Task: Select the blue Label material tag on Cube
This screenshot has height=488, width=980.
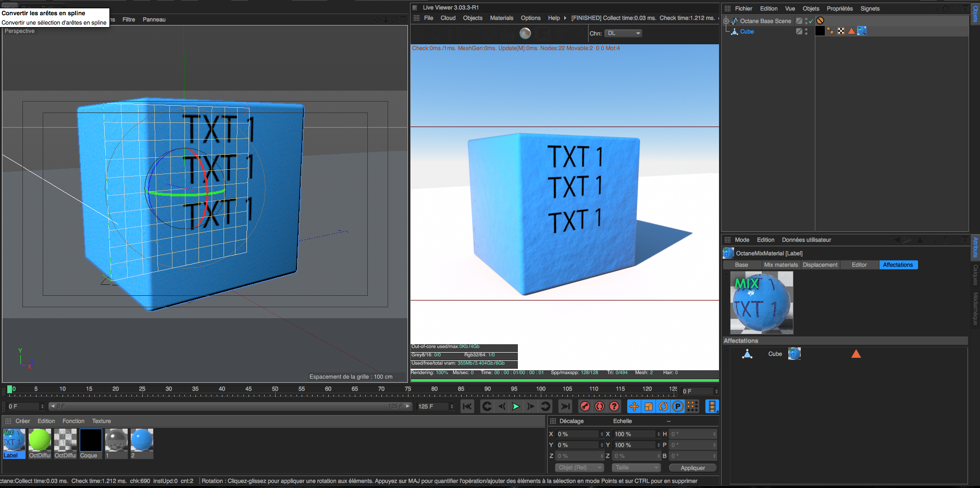Action: tap(862, 31)
